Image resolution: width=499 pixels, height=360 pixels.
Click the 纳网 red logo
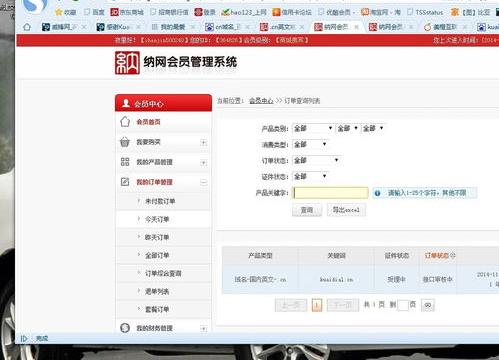127,63
